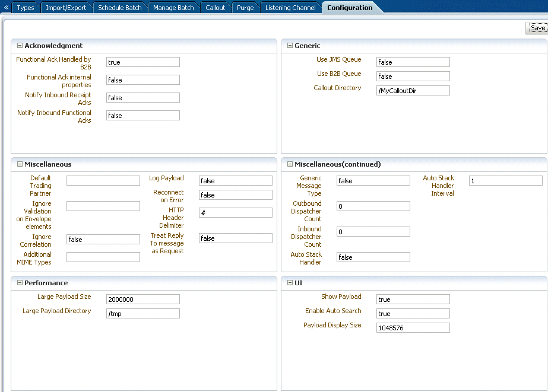
Task: Focus the Auto Stack Handler Interval field
Action: 506,181
